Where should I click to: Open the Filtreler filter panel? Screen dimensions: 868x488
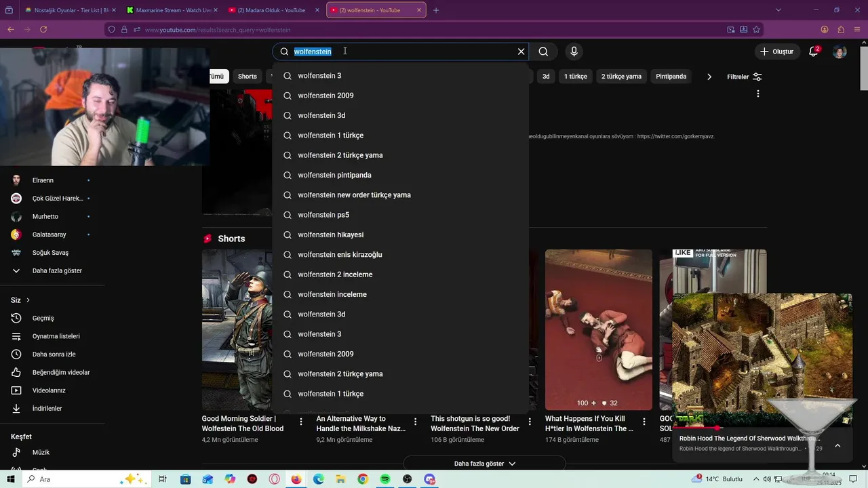[744, 77]
